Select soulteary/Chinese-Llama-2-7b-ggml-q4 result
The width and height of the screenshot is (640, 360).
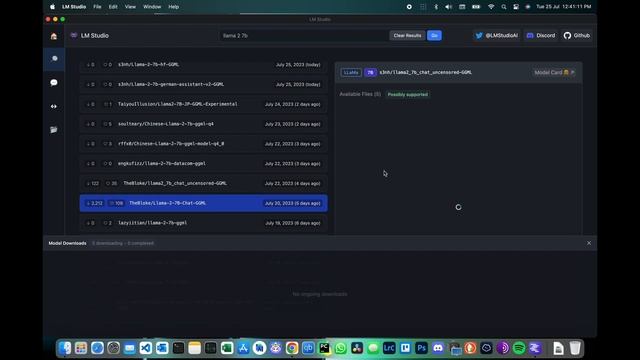point(203,124)
